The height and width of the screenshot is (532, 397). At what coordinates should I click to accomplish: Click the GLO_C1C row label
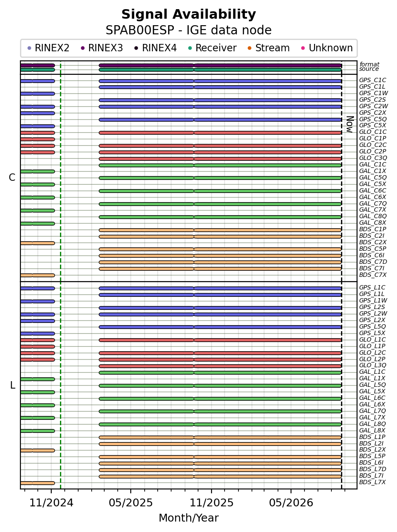coord(373,132)
